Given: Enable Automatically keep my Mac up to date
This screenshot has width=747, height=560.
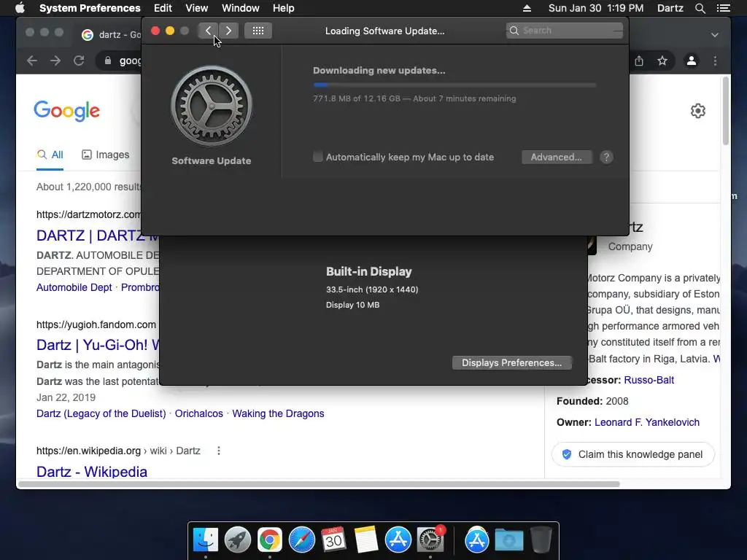Looking at the screenshot, I should 318,157.
